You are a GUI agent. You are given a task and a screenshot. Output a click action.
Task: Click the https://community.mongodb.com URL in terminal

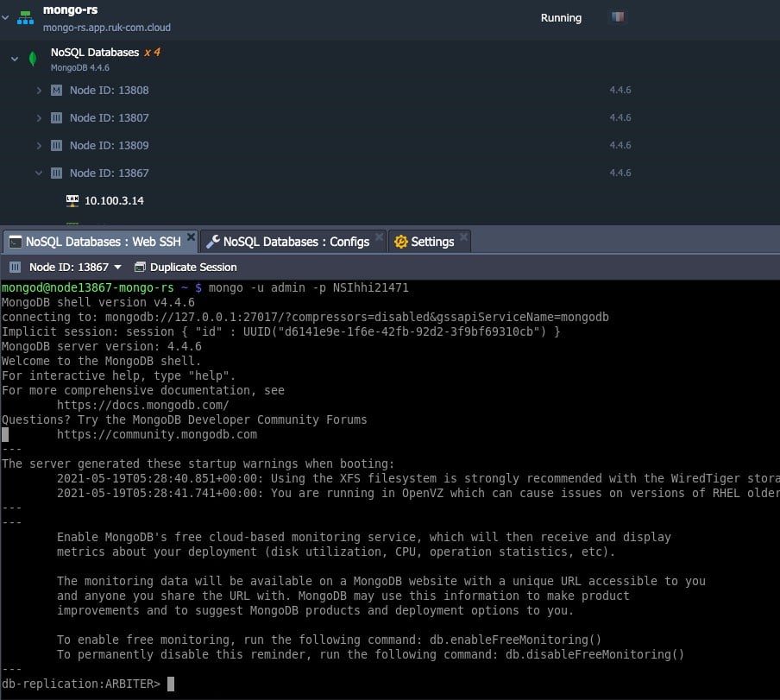coord(157,434)
